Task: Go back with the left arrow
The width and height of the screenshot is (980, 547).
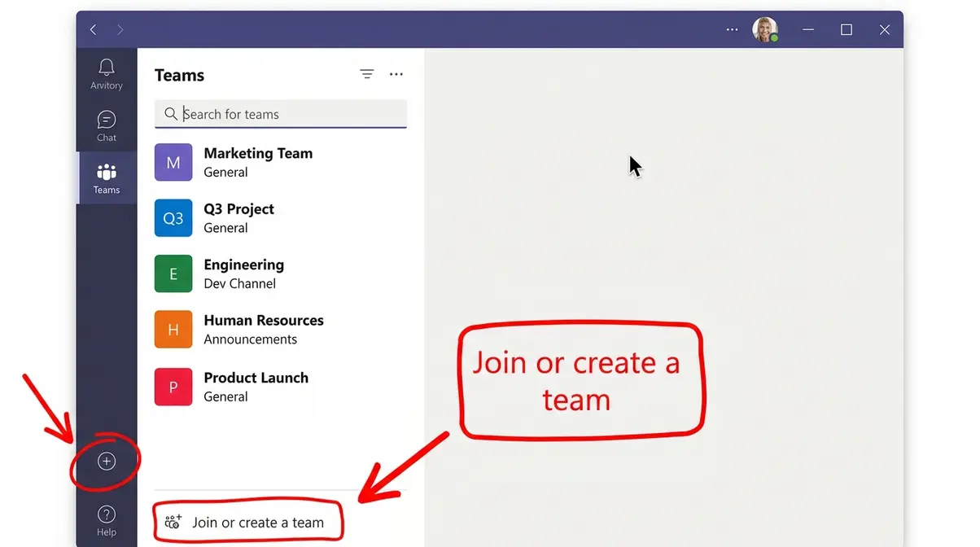Action: pyautogui.click(x=93, y=29)
